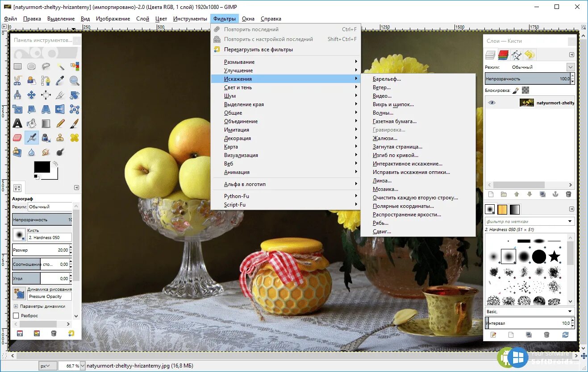This screenshot has width=588, height=372.
Task: Open фильтр по меткам dropdown
Action: pyautogui.click(x=530, y=221)
